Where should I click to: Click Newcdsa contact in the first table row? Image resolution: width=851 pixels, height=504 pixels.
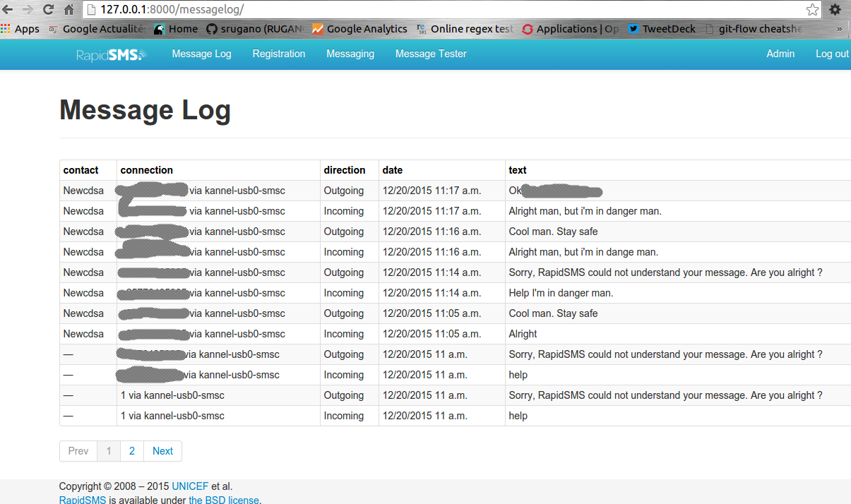pos(83,191)
